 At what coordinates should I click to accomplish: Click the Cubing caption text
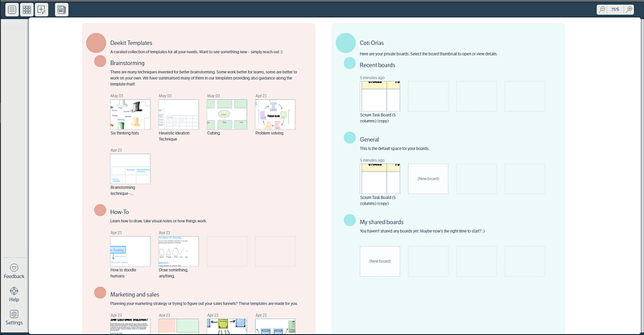click(213, 133)
